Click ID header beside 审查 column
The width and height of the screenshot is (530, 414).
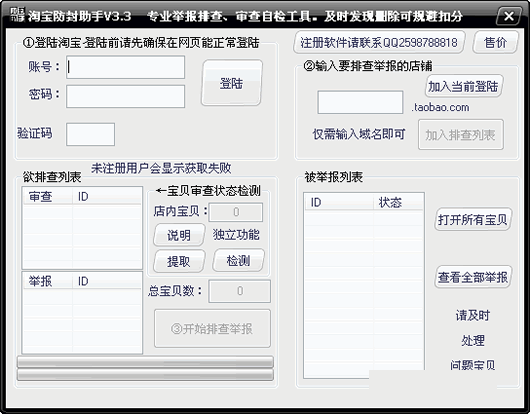pyautogui.click(x=107, y=196)
